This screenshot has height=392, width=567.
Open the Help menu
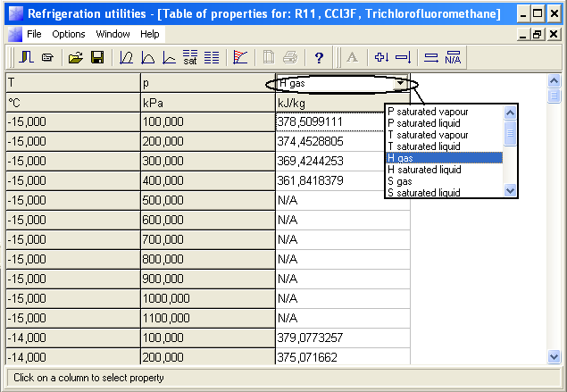tap(150, 34)
